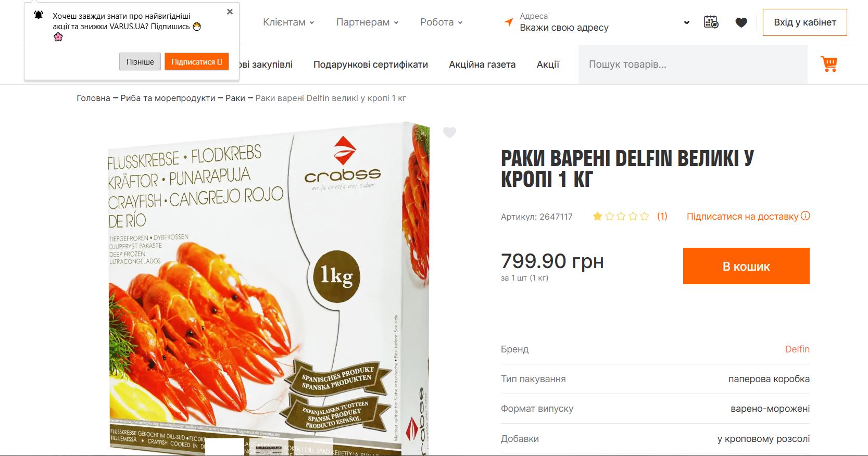Open Акційна газета menu item
The height and width of the screenshot is (456, 868).
(482, 65)
